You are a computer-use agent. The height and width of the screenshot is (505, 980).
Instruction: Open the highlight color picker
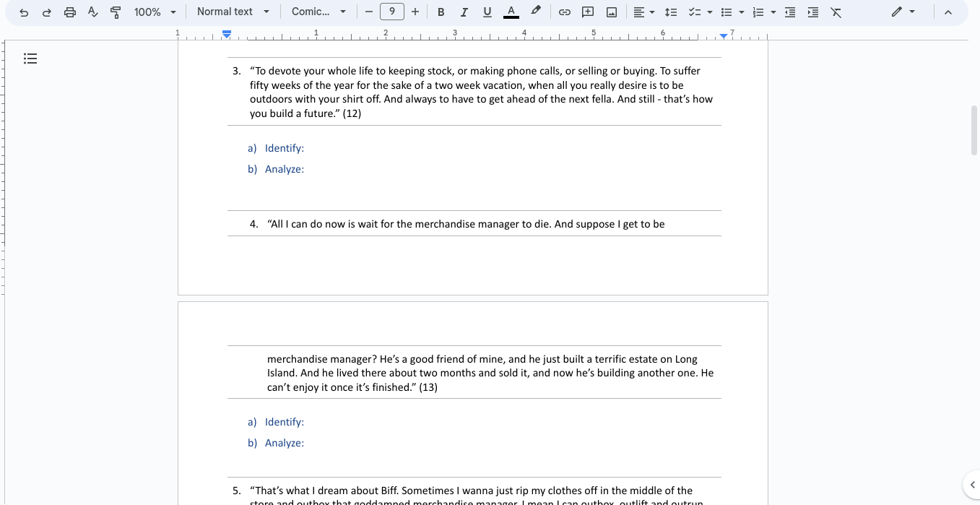point(536,12)
